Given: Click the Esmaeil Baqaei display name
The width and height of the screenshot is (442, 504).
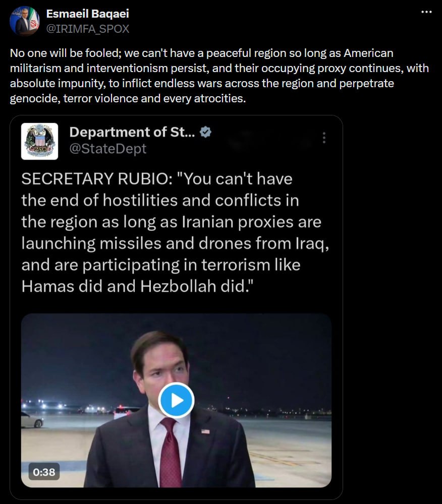Looking at the screenshot, I should pos(87,14).
